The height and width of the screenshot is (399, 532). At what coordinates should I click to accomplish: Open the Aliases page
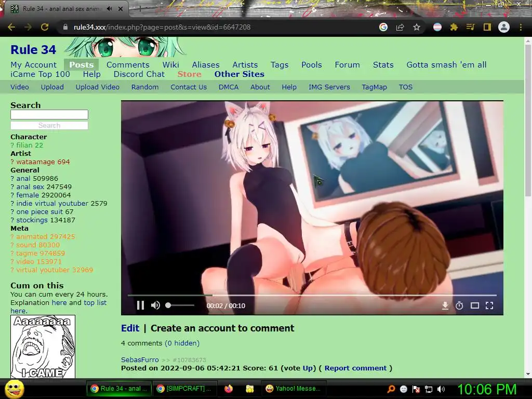pyautogui.click(x=206, y=65)
